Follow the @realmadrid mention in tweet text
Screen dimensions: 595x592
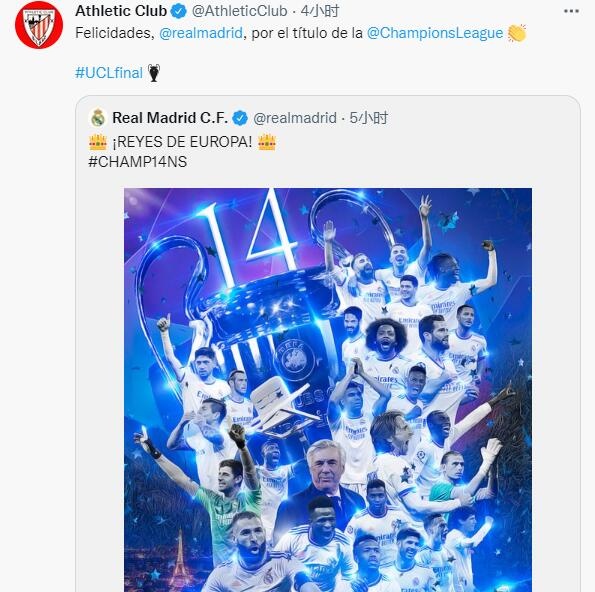tap(201, 33)
